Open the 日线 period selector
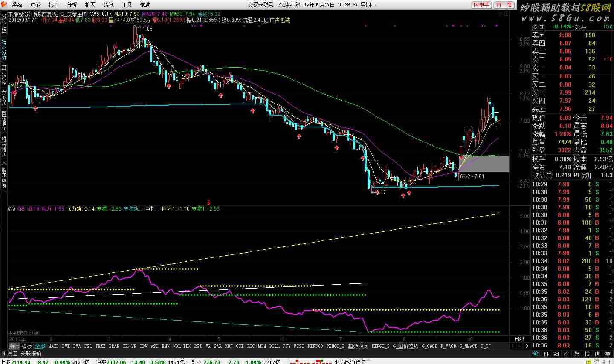 (520, 339)
